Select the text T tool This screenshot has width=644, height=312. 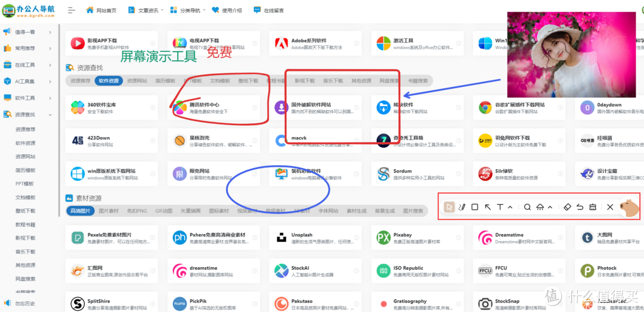coord(500,207)
